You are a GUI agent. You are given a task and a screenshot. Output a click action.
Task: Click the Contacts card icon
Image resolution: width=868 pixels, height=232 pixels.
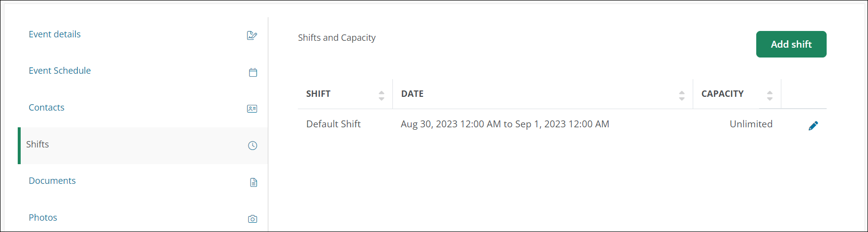tap(252, 109)
